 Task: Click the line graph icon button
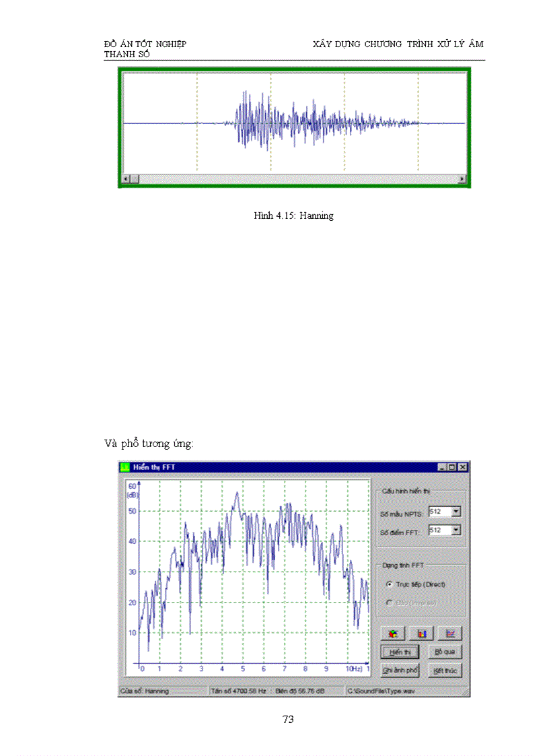pos(450,633)
